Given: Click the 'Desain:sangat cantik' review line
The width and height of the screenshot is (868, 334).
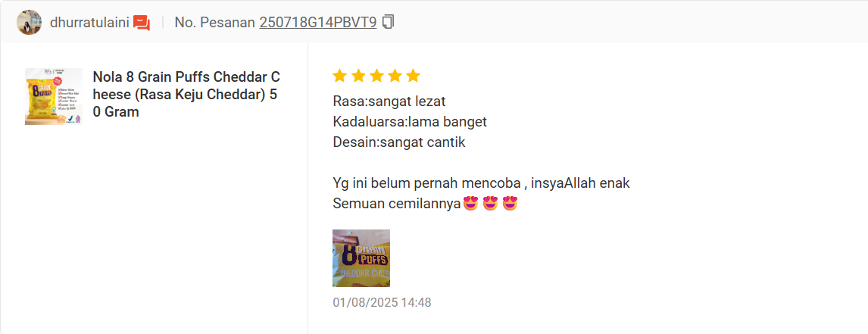Looking at the screenshot, I should (399, 142).
